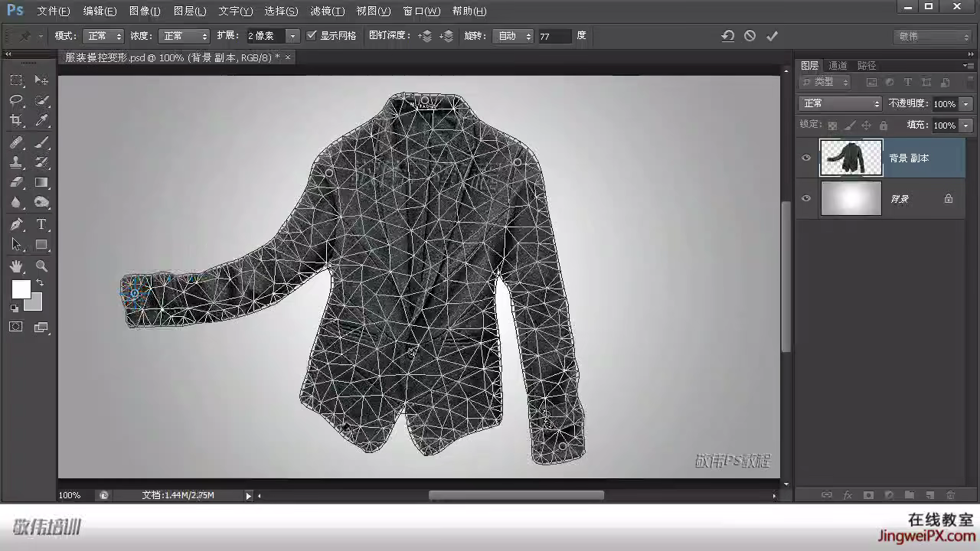Click the foreground color swatch
The height and width of the screenshot is (551, 980).
pos(20,289)
